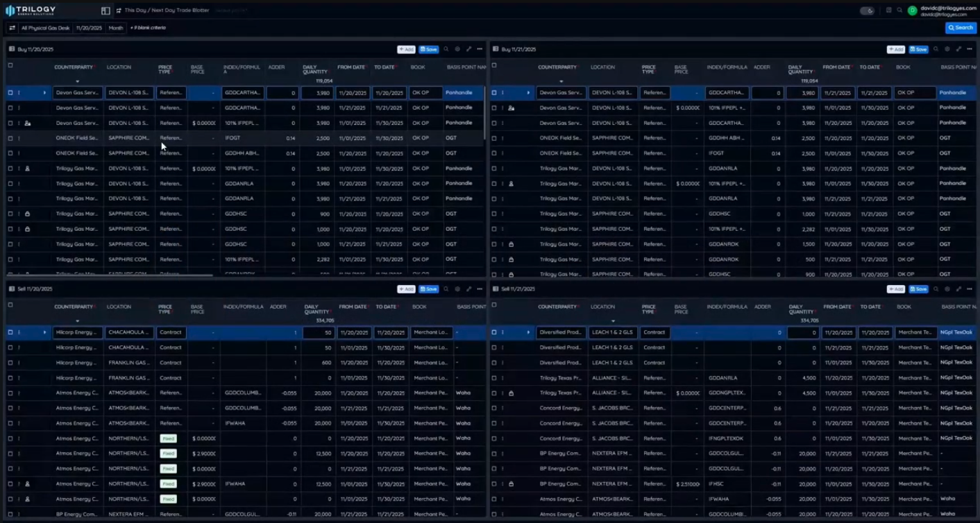Open search icon in Buy 11/20/2025 panel
Image resolution: width=980 pixels, height=523 pixels.
click(446, 49)
